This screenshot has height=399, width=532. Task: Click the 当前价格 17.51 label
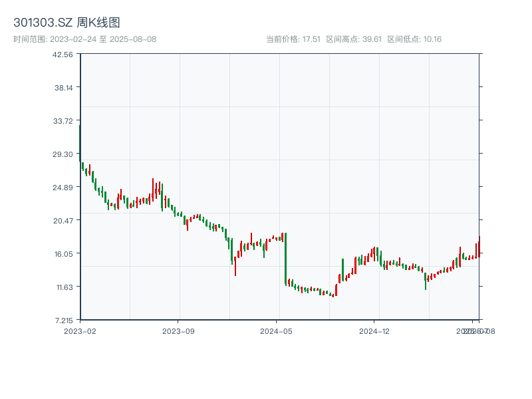click(x=293, y=39)
